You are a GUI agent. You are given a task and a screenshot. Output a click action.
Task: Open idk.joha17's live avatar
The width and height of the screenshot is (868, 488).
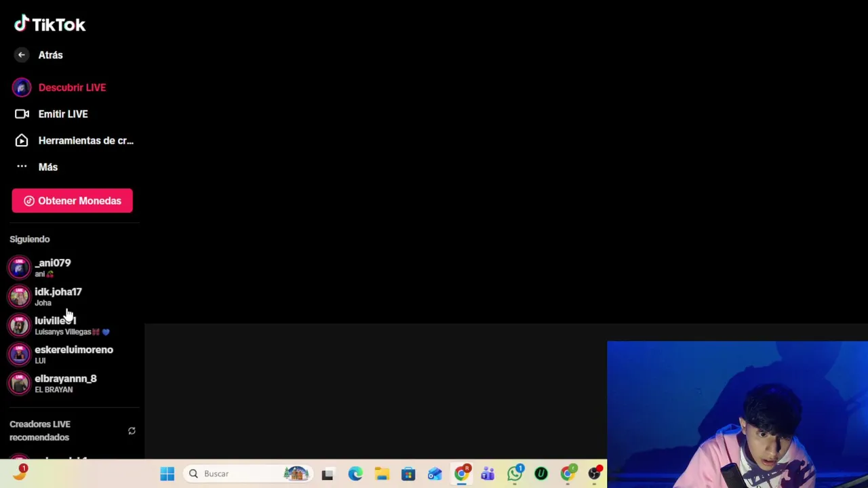click(x=19, y=296)
